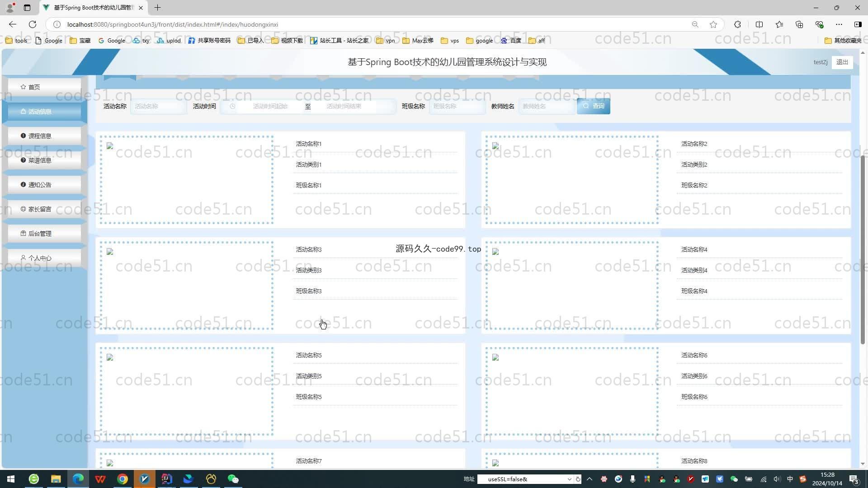
Task: Click the 活动名称8 text
Action: 694,461
